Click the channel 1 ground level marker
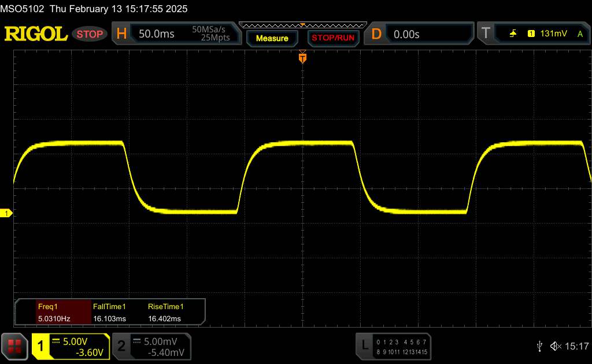The height and width of the screenshot is (364, 592). [6, 214]
